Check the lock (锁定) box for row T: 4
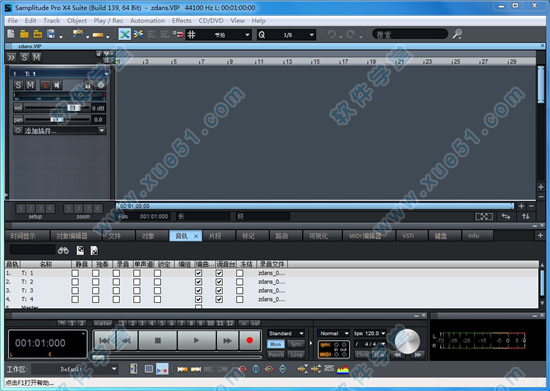Image resolution: width=550 pixels, height=391 pixels. pyautogui.click(x=157, y=299)
